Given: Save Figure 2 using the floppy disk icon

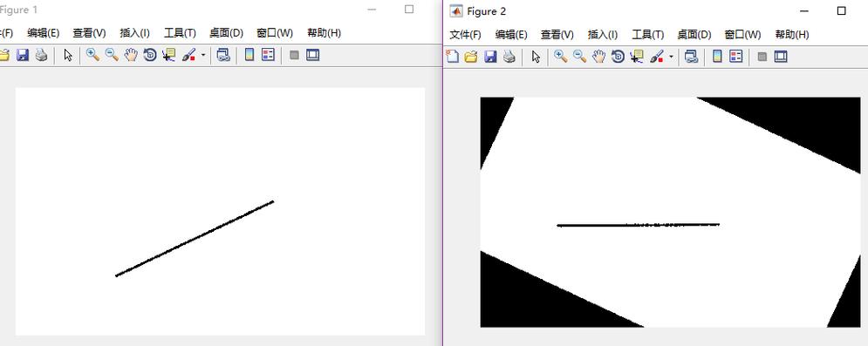Looking at the screenshot, I should tap(490, 57).
